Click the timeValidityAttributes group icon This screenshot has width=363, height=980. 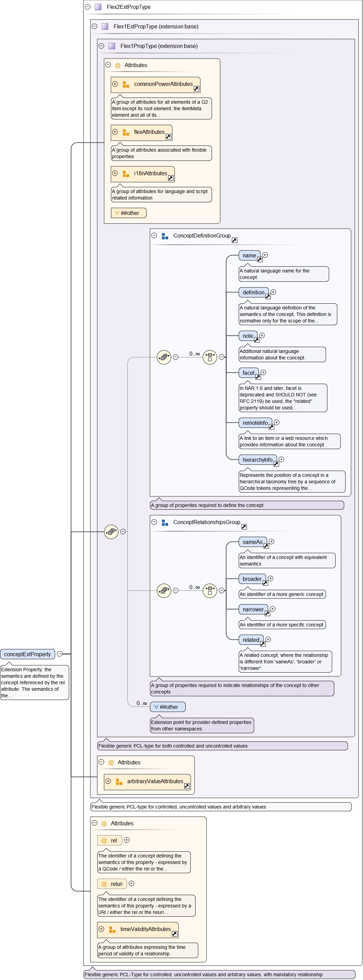(112, 929)
